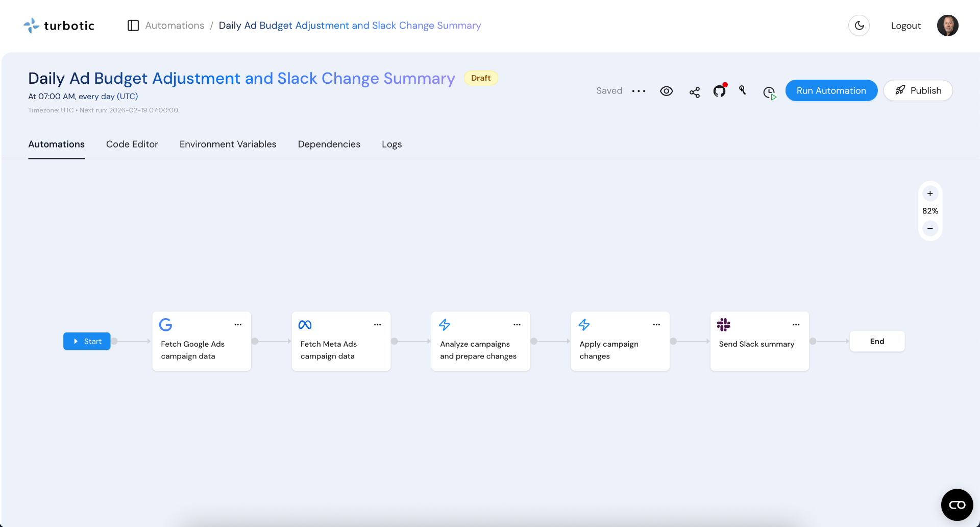
Task: Click the output connector dot of Start node
Action: coord(114,341)
